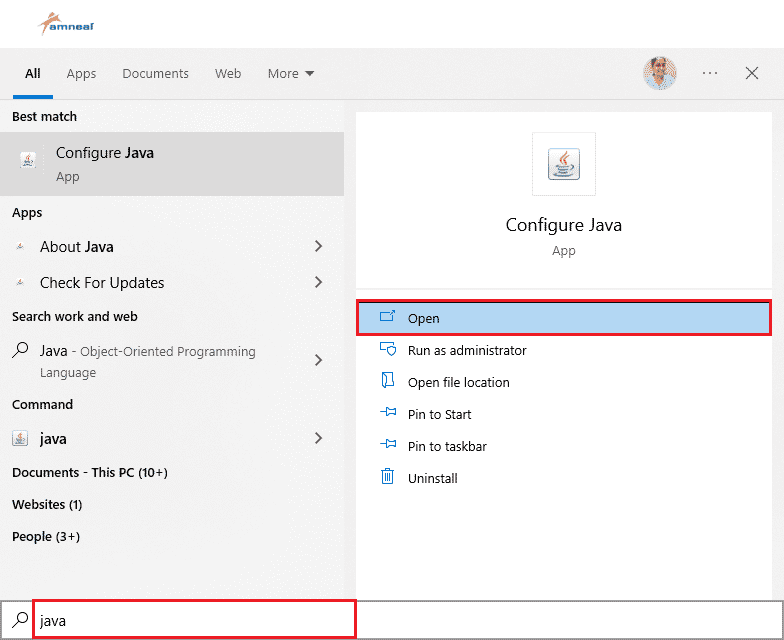Click the large Java icon in details pane

click(x=564, y=164)
